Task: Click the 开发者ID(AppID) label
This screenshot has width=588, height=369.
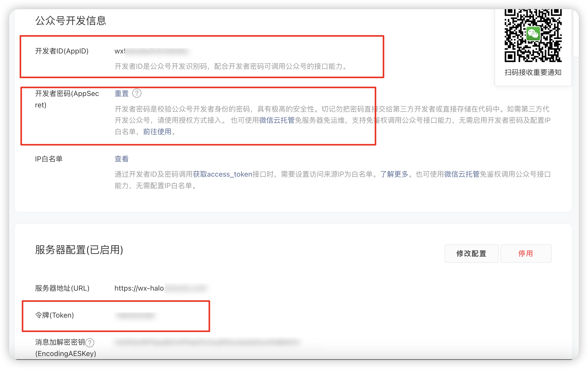Action: (x=62, y=51)
